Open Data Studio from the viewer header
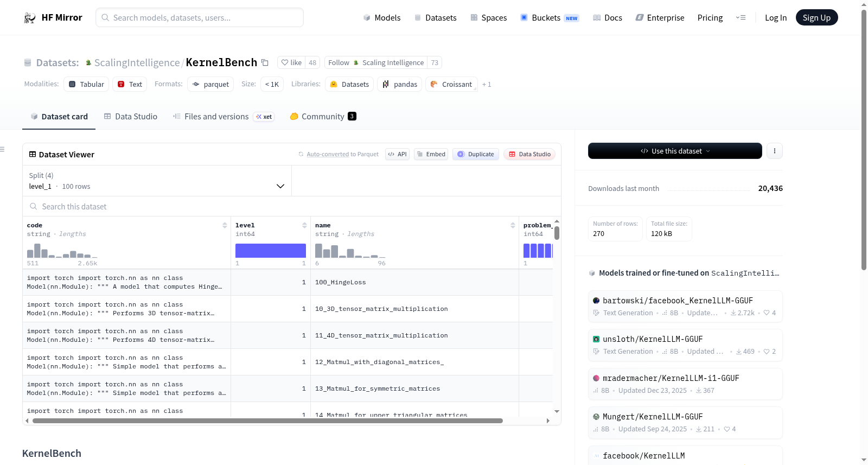Image resolution: width=868 pixels, height=465 pixels. click(x=529, y=154)
